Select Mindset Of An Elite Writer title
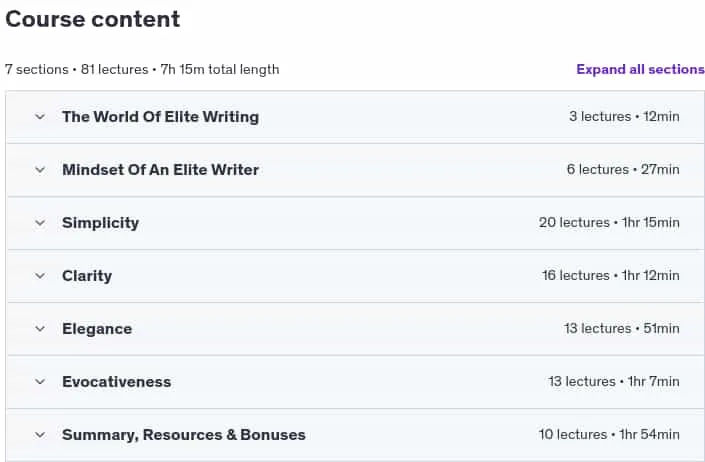The height and width of the screenshot is (462, 705). [x=161, y=170]
